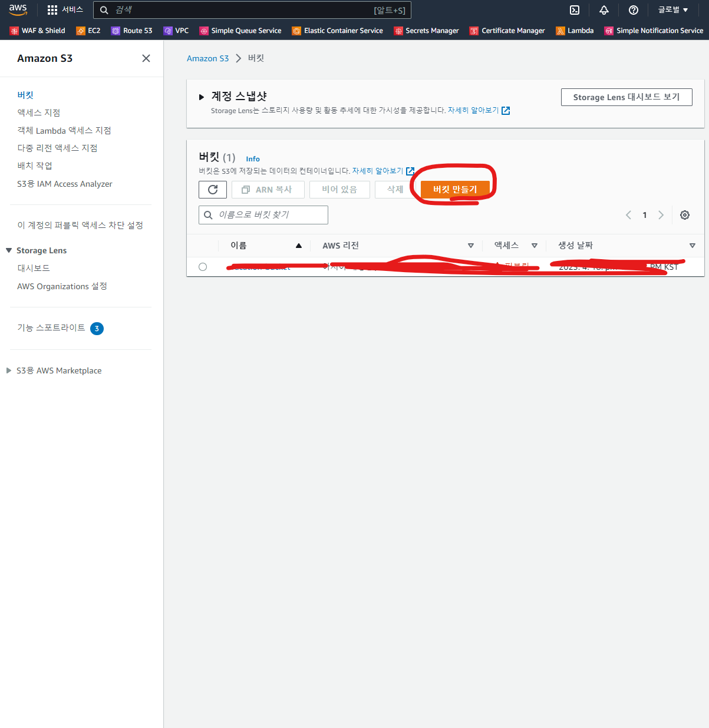The image size is (709, 728).
Task: Open 이 계정의 퍼블릭 액세스 차단 설정
Action: pos(80,225)
